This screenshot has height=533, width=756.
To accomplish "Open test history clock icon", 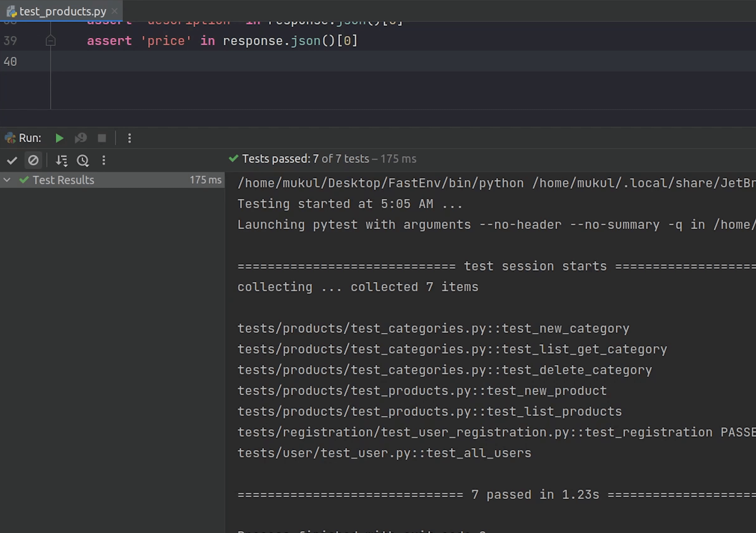I will pos(83,160).
